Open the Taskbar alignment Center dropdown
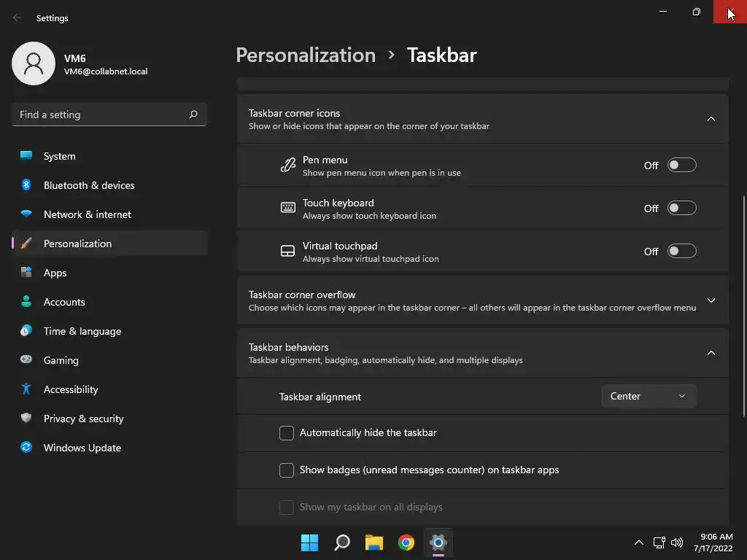The height and width of the screenshot is (560, 747). coord(649,396)
